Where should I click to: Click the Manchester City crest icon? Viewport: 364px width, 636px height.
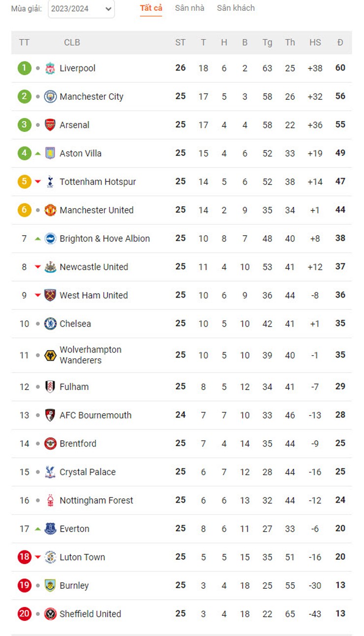pyautogui.click(x=50, y=97)
